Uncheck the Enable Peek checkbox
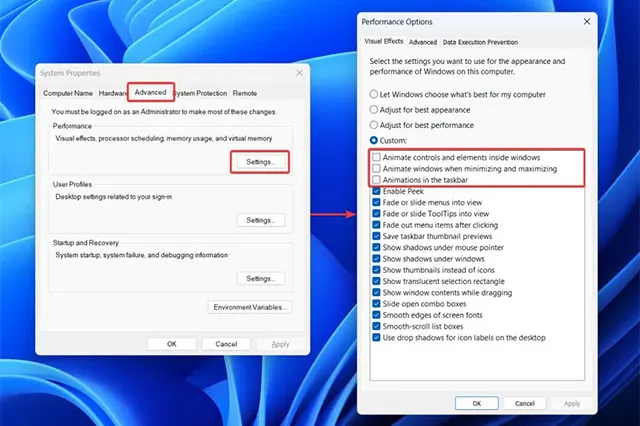 click(x=376, y=191)
